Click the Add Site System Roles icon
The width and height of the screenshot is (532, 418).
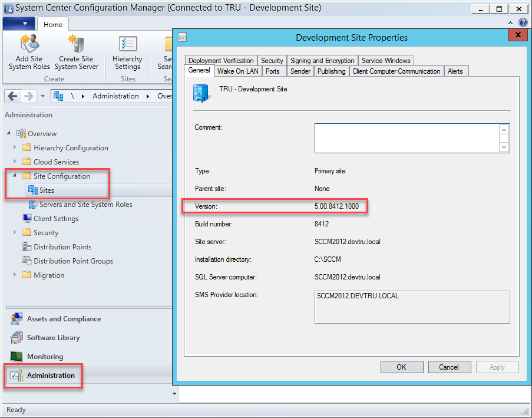[x=29, y=44]
